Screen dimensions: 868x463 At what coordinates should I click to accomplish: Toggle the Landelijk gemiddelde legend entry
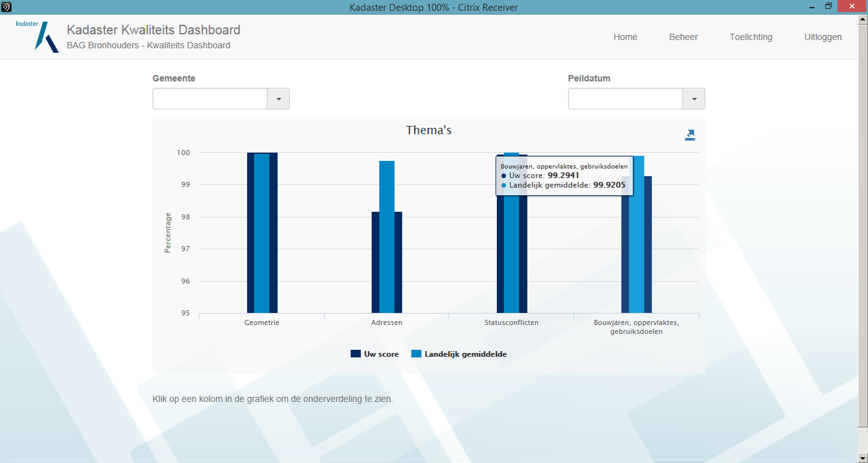(x=459, y=354)
